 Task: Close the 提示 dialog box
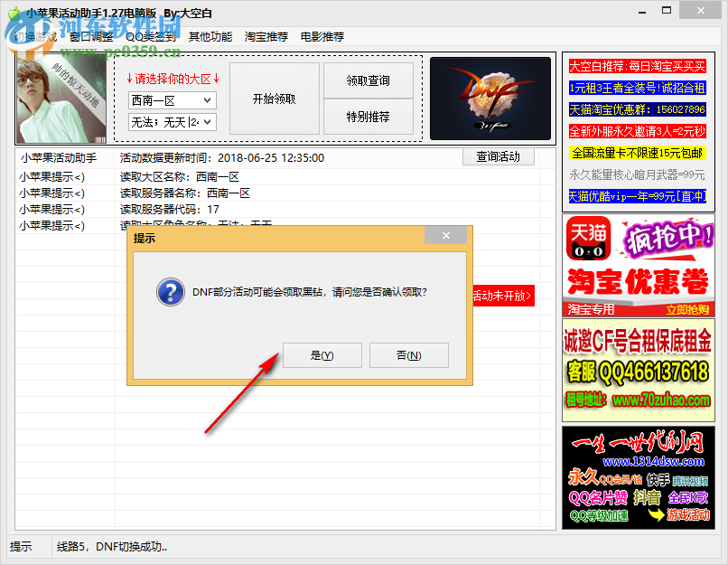(x=445, y=236)
